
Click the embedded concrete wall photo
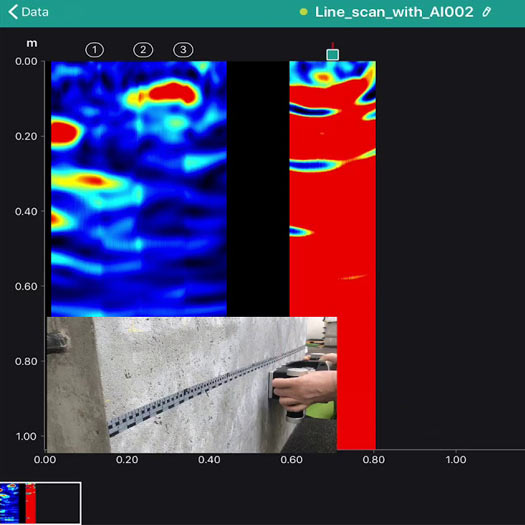192,385
